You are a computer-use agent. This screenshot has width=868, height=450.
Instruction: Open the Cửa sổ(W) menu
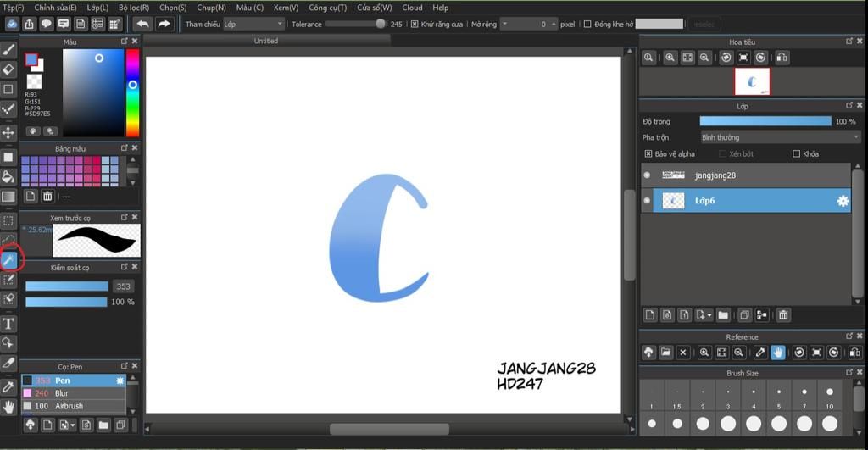[x=374, y=8]
